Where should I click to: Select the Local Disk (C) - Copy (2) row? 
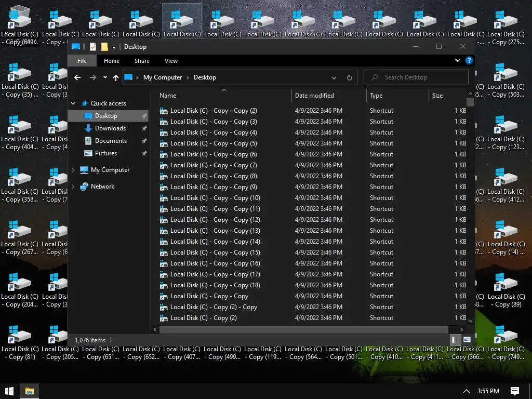click(312, 318)
